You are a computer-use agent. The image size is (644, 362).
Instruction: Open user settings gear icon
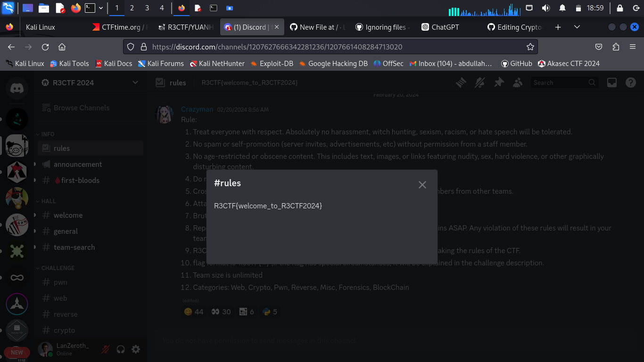coord(136,349)
